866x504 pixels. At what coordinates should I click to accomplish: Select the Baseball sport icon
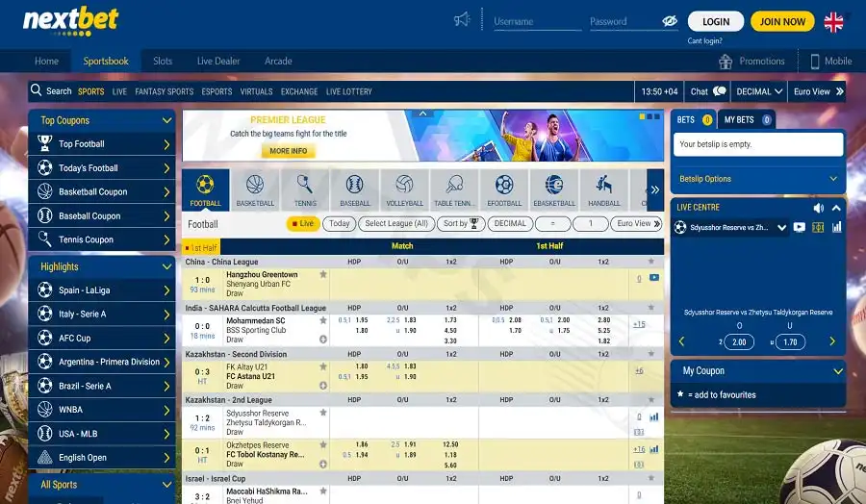[354, 189]
